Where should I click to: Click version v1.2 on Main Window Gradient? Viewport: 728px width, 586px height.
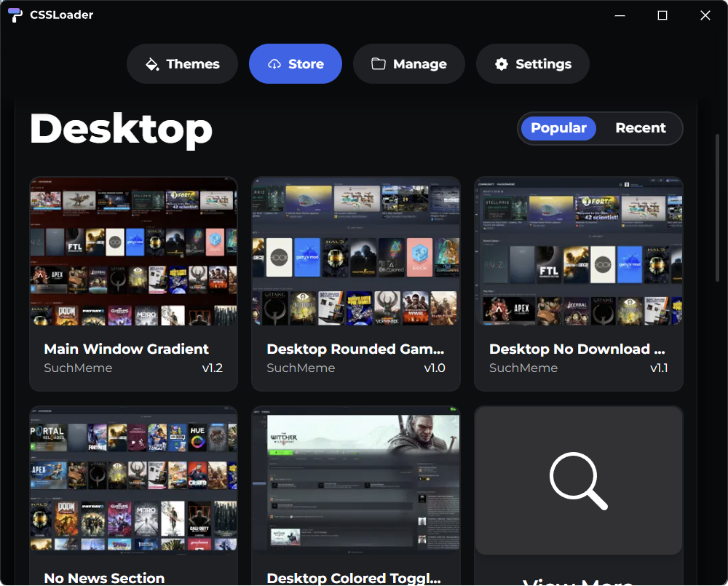[212, 368]
